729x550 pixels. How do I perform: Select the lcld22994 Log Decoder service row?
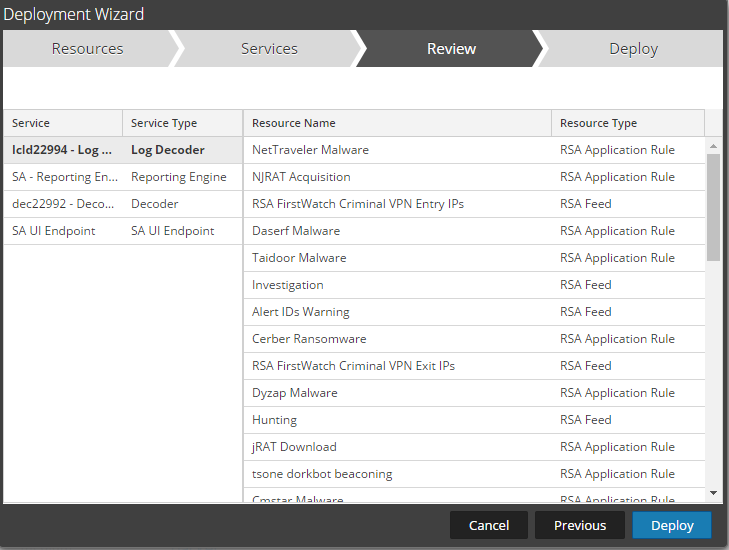click(x=122, y=150)
